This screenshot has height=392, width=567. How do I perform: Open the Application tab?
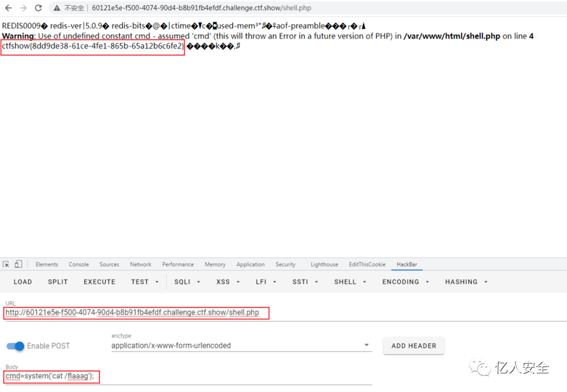tap(250, 264)
